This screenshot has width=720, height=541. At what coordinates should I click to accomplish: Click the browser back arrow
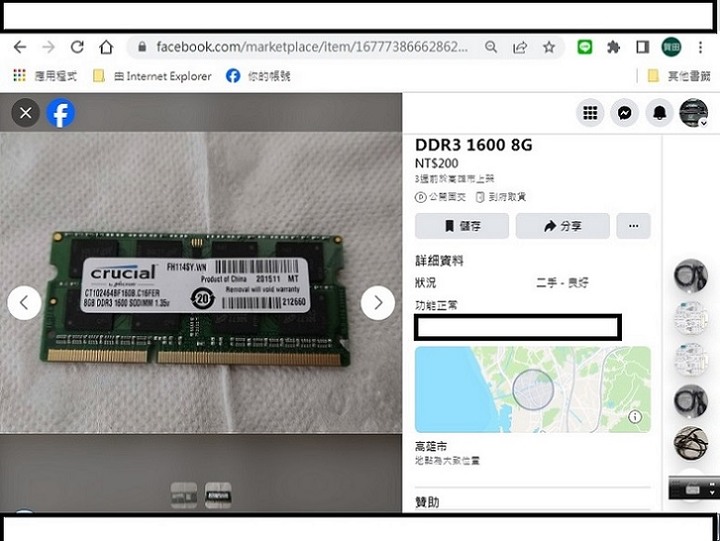(x=20, y=47)
